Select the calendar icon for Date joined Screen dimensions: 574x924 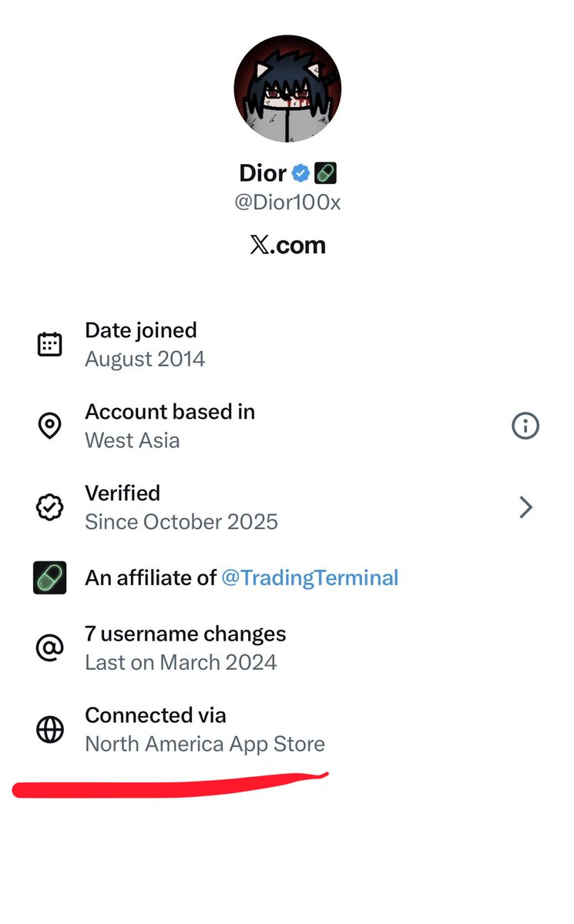[x=50, y=344]
